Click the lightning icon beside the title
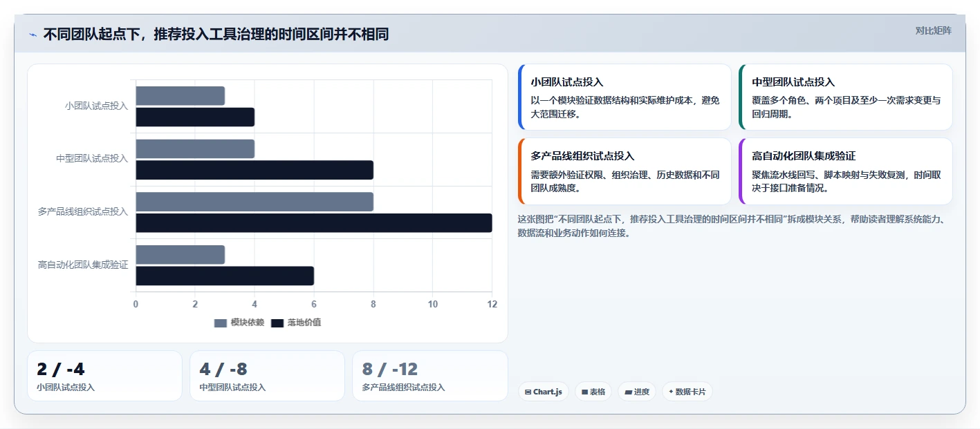This screenshot has height=429, width=980. pos(33,35)
